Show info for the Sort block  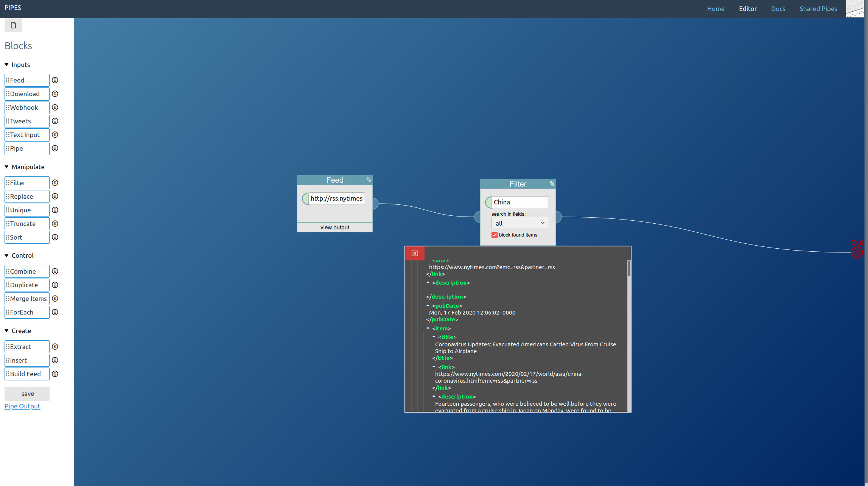click(55, 237)
